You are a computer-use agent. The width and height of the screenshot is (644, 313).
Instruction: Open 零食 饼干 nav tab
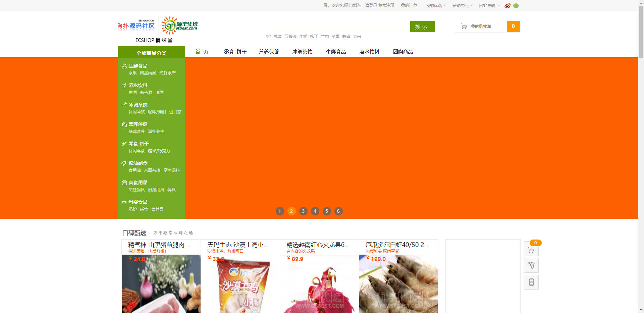click(x=235, y=52)
